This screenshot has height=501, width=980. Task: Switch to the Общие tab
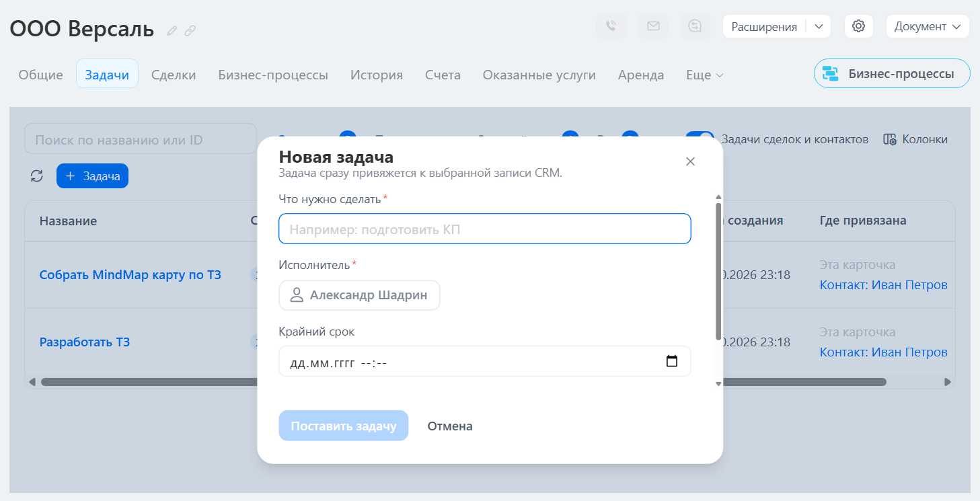pos(40,75)
